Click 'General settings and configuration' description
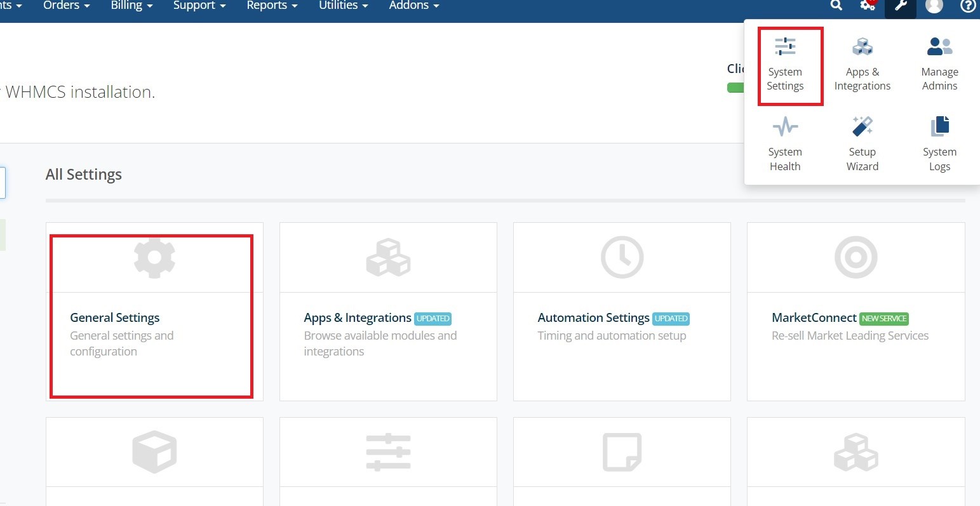Image resolution: width=980 pixels, height=506 pixels. click(121, 343)
